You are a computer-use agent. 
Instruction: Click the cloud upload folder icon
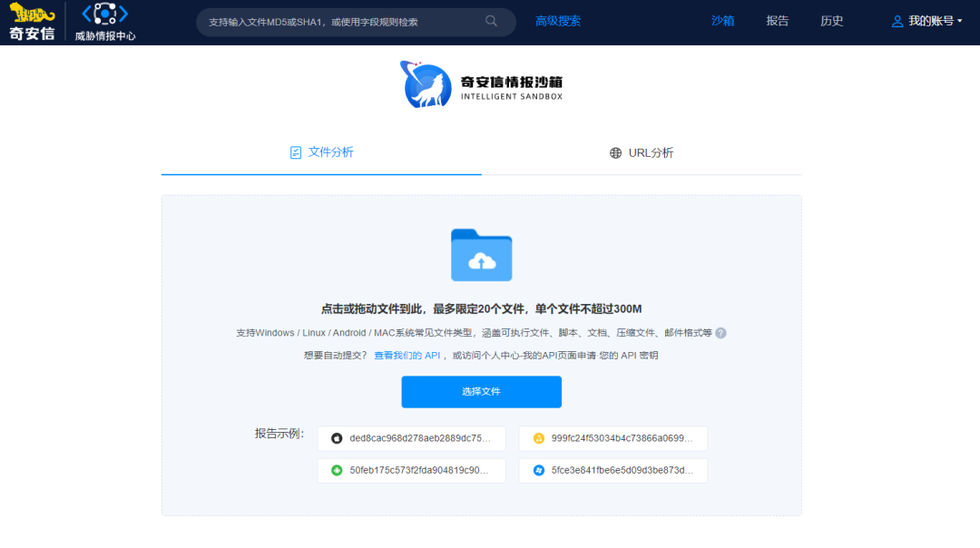pyautogui.click(x=481, y=255)
